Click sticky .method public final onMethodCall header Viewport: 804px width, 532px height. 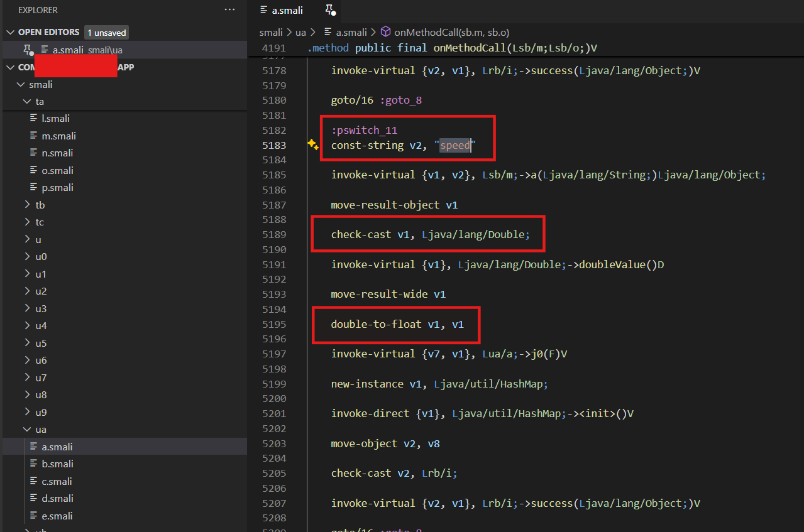pos(452,48)
